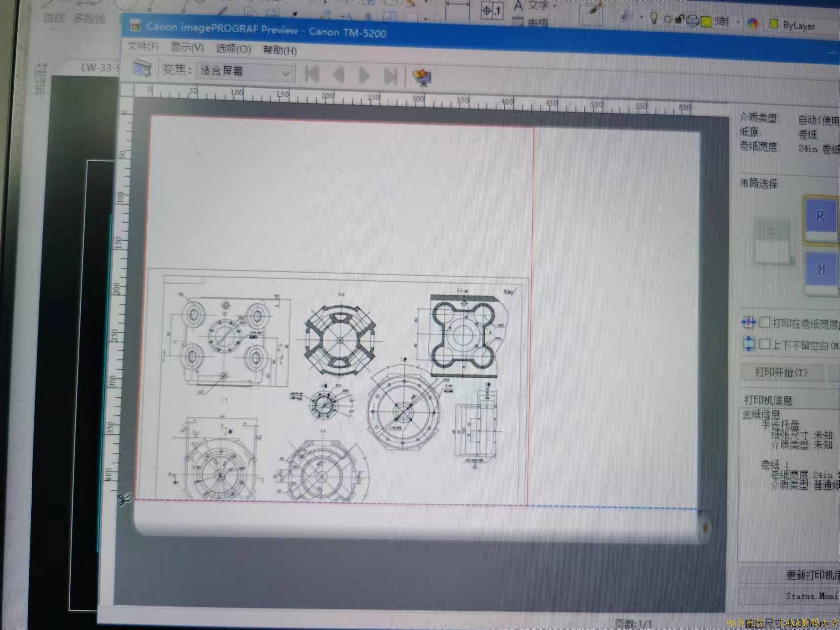Open the 选项(O) menu
The image size is (840, 630).
[x=233, y=49]
